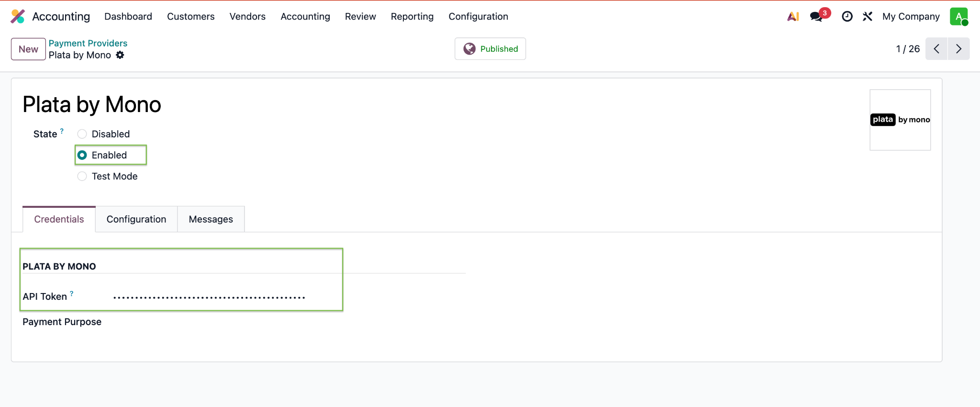Click the API Token field
The width and height of the screenshot is (980, 407).
tap(289, 297)
